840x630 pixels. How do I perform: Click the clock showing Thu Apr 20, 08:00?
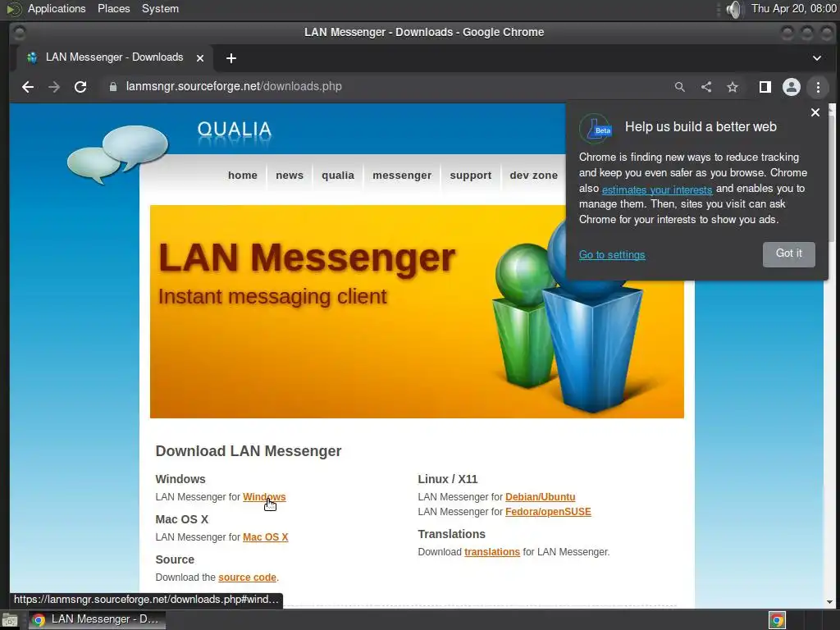point(793,8)
